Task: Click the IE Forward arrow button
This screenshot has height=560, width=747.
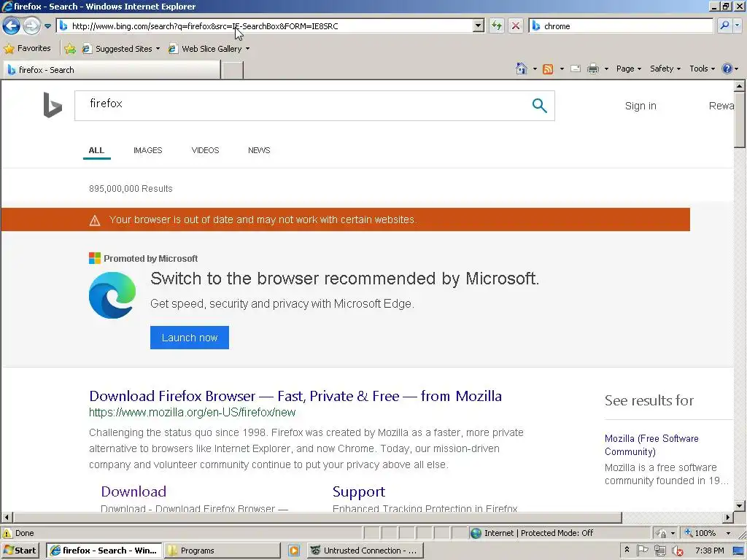Action: pos(32,26)
